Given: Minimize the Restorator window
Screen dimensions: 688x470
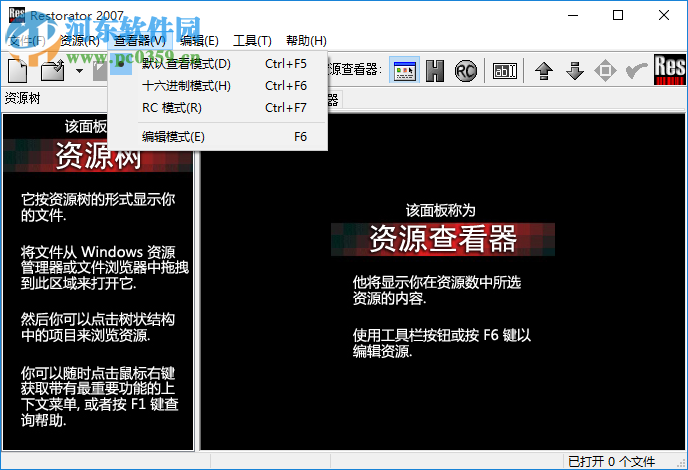Looking at the screenshot, I should [573, 15].
